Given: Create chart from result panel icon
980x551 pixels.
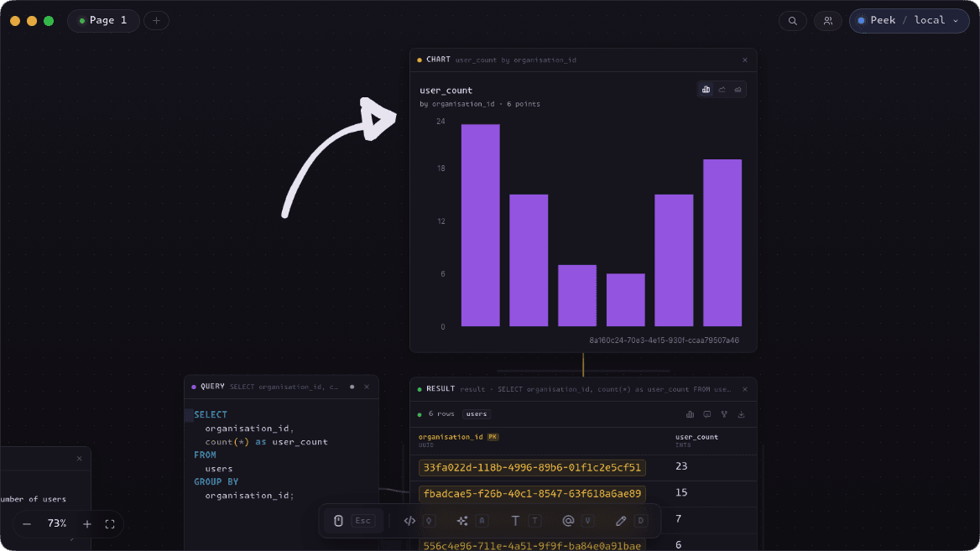Looking at the screenshot, I should coord(690,414).
